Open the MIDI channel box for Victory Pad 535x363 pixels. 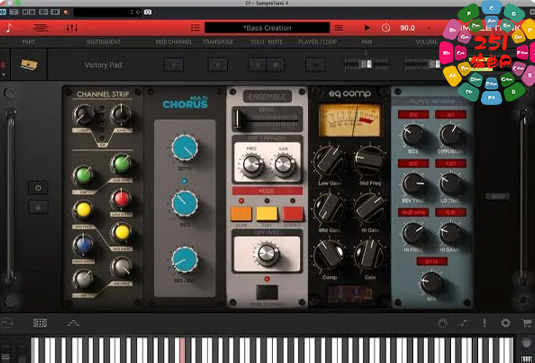pos(174,64)
